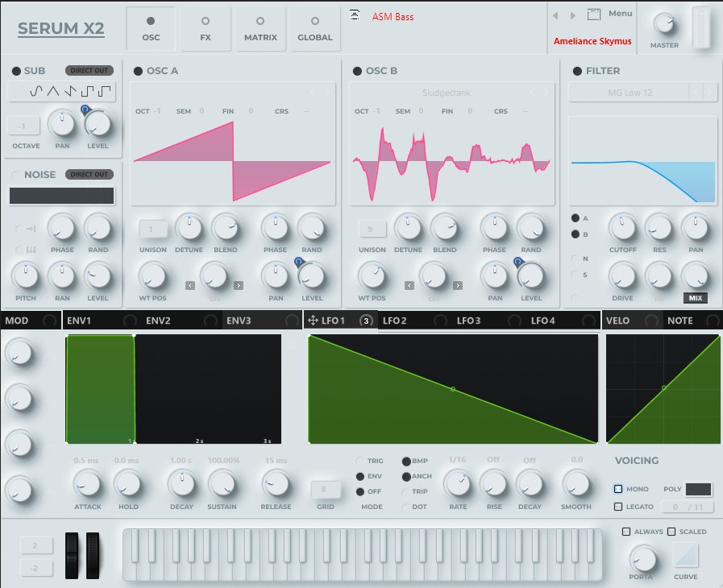Toggle SUB DIRECT OUT button
Viewport: 723px width, 588px height.
click(x=89, y=71)
